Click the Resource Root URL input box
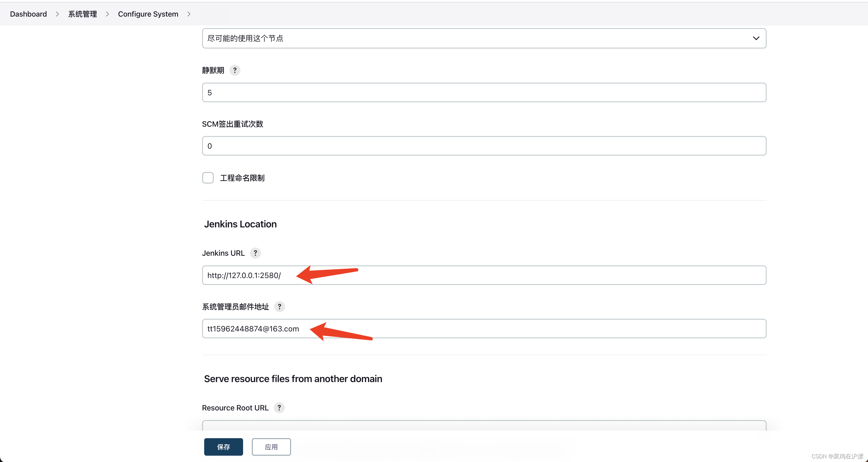 tap(484, 425)
